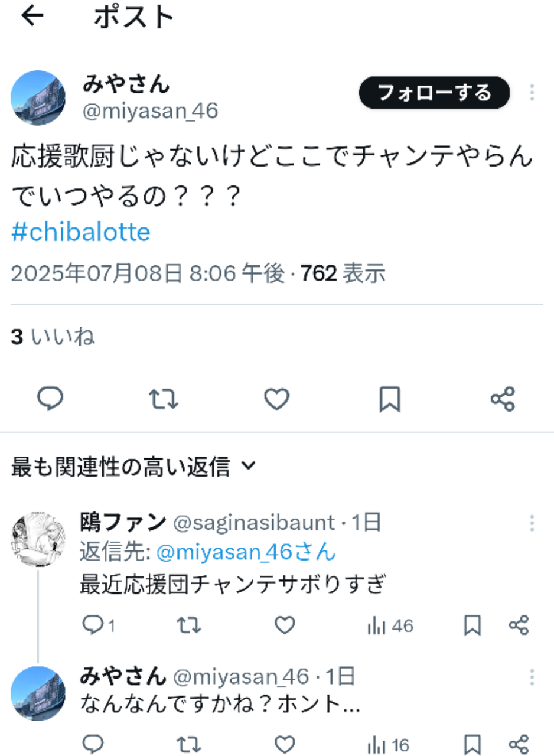Open more options menu on main post

pyautogui.click(x=532, y=93)
